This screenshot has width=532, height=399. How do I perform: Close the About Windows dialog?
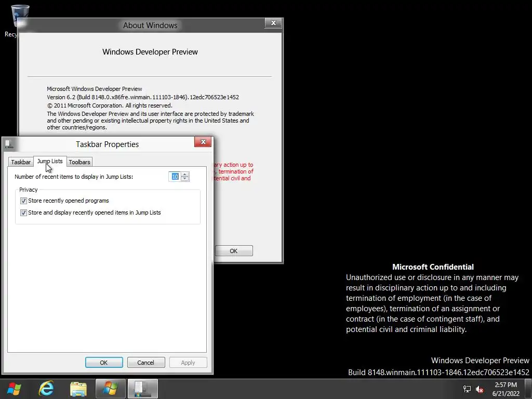coord(273,23)
